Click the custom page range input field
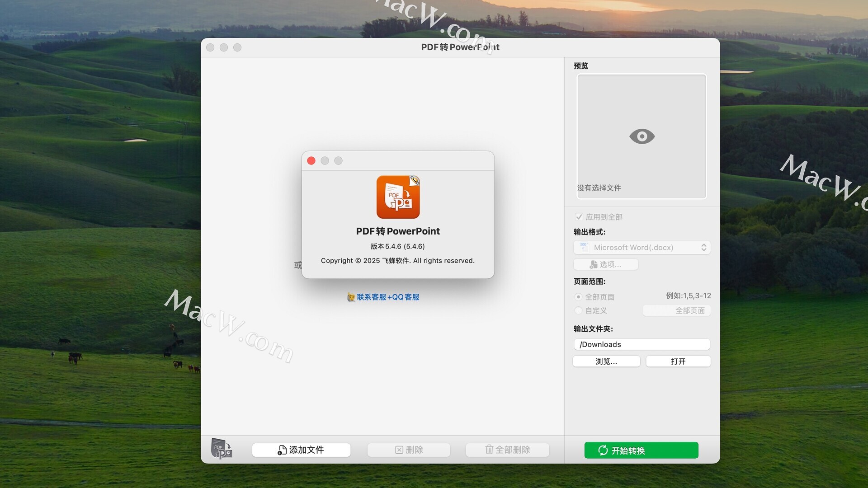Screen dimensions: 868x488 [x=676, y=310]
